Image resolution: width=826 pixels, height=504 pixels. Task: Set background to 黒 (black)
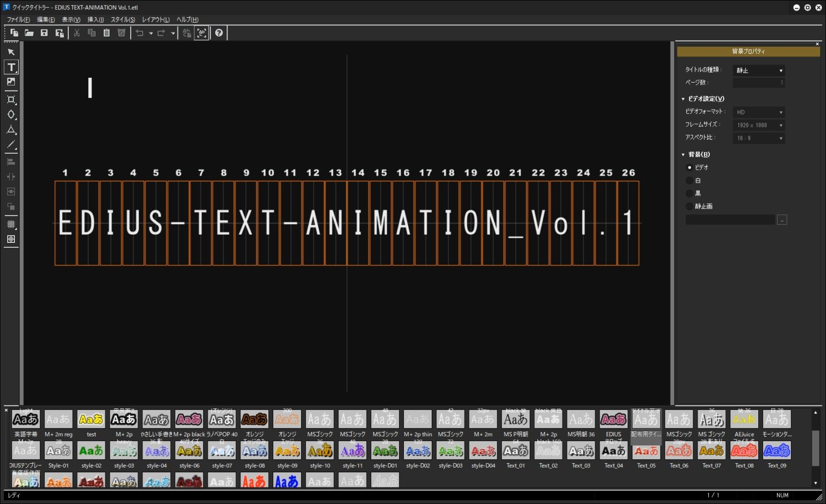(689, 193)
